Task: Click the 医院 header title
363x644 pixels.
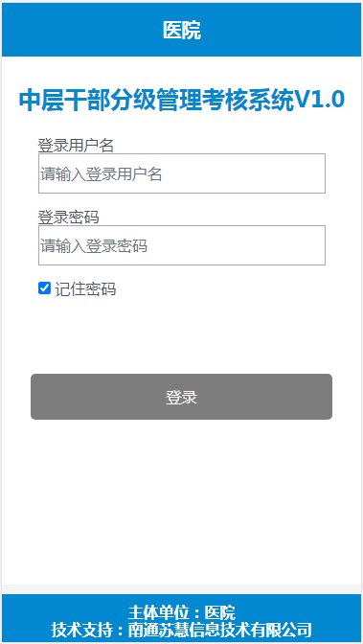Action: point(182,31)
